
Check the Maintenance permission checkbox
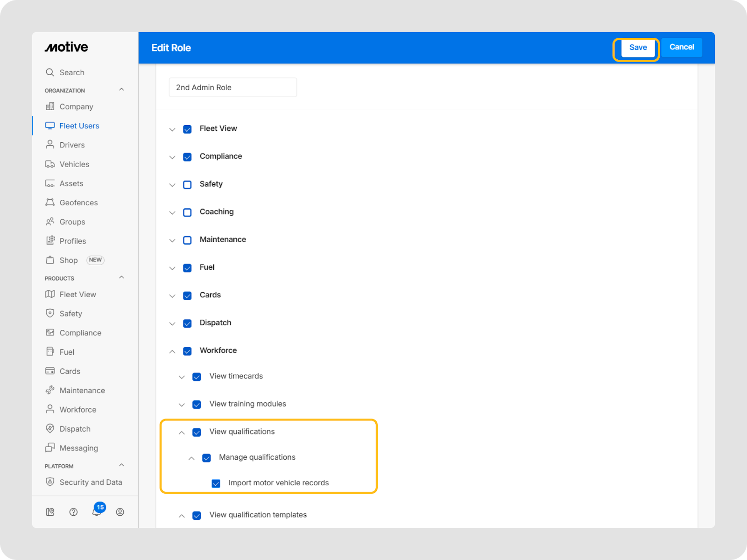coord(187,240)
